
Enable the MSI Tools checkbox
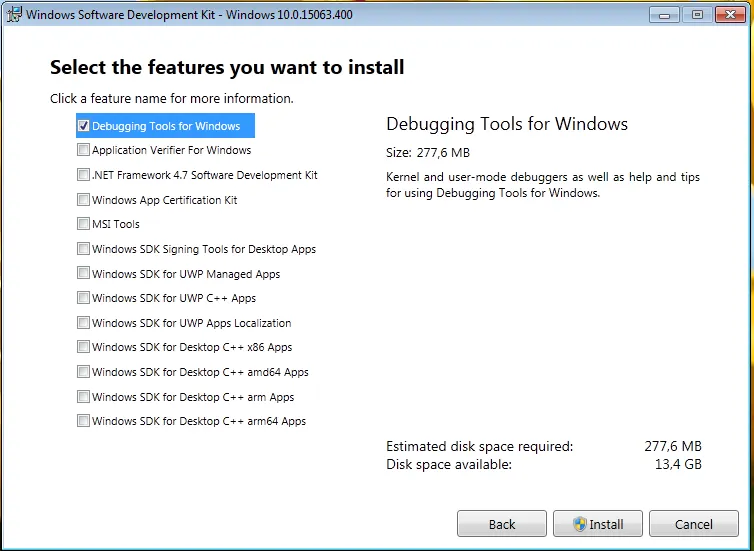[83, 224]
